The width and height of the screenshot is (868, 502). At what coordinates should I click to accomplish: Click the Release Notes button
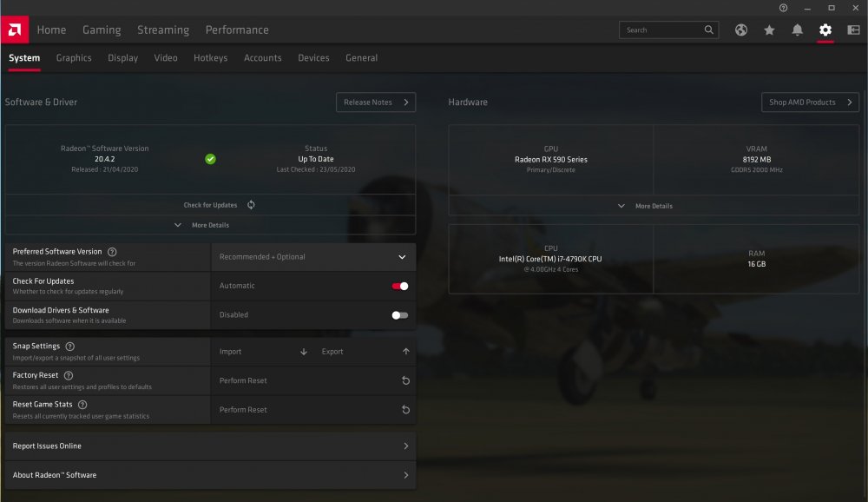click(x=376, y=102)
